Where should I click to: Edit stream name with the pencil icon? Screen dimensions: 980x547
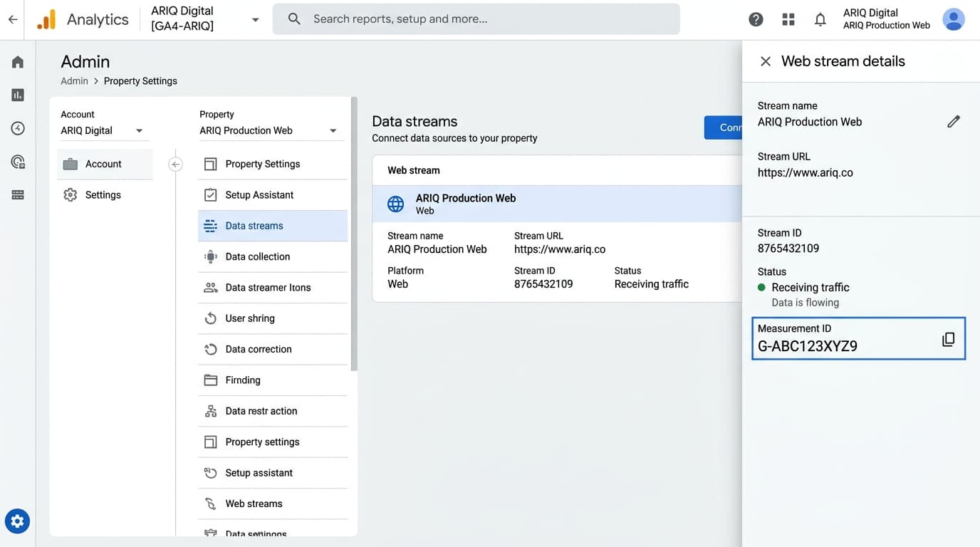tap(954, 122)
